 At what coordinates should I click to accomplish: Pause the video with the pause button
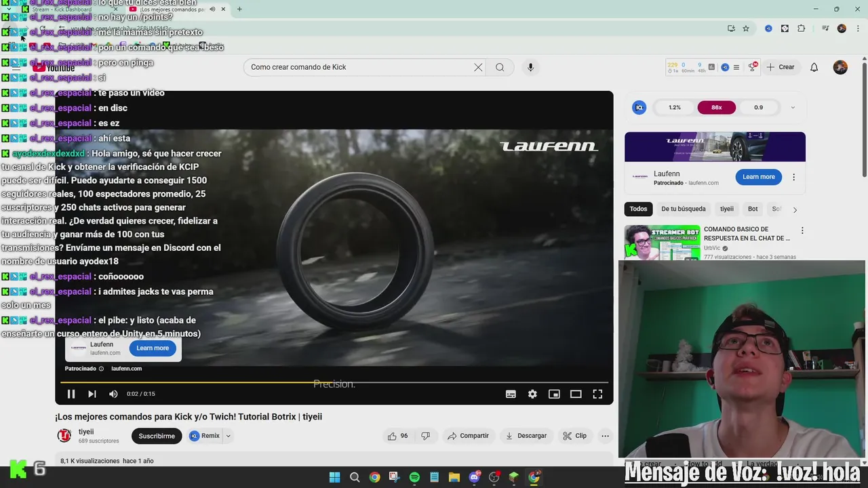click(71, 394)
